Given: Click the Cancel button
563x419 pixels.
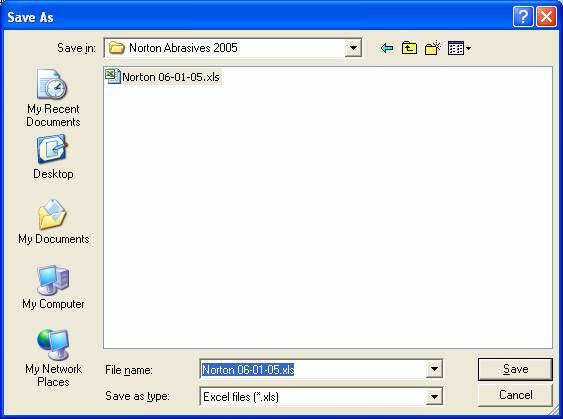Looking at the screenshot, I should point(515,395).
